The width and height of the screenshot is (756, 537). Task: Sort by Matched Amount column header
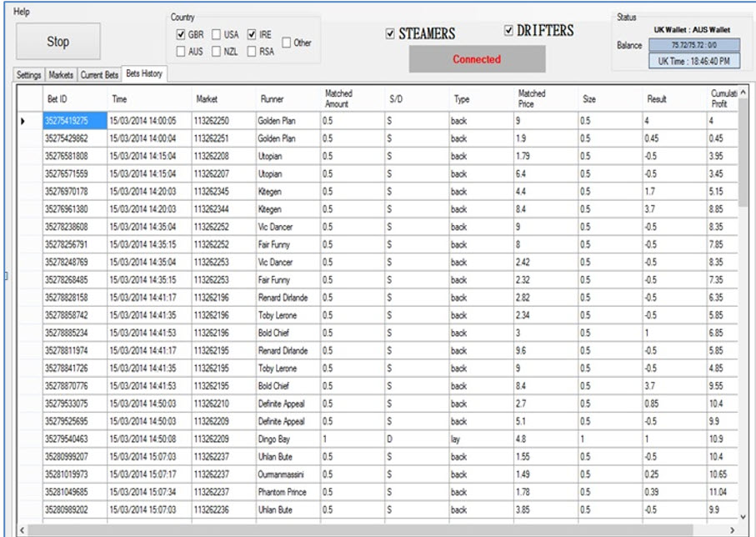(353, 99)
